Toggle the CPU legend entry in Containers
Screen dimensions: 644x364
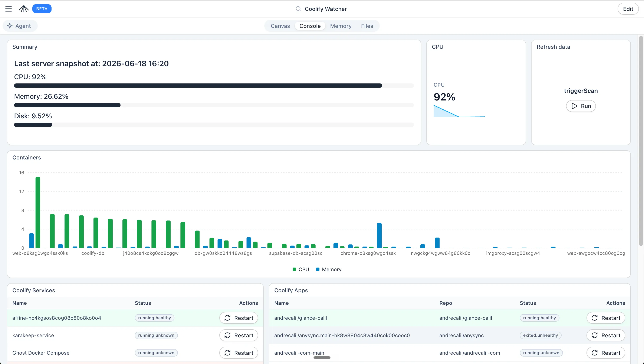301,269
